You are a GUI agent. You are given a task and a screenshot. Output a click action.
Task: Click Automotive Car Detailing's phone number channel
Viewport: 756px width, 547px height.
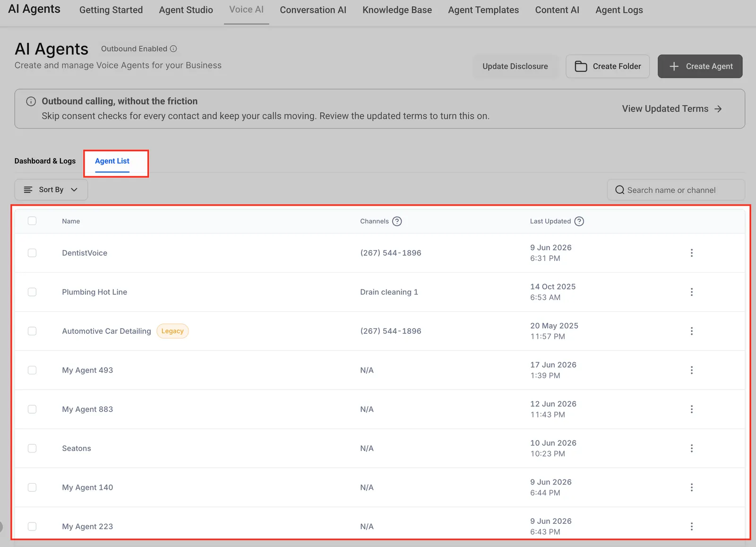coord(391,331)
